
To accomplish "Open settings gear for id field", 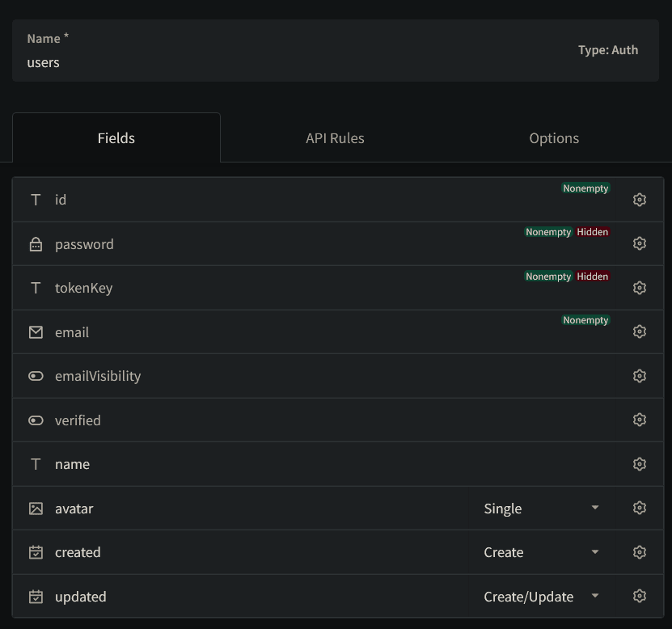I will (x=639, y=200).
